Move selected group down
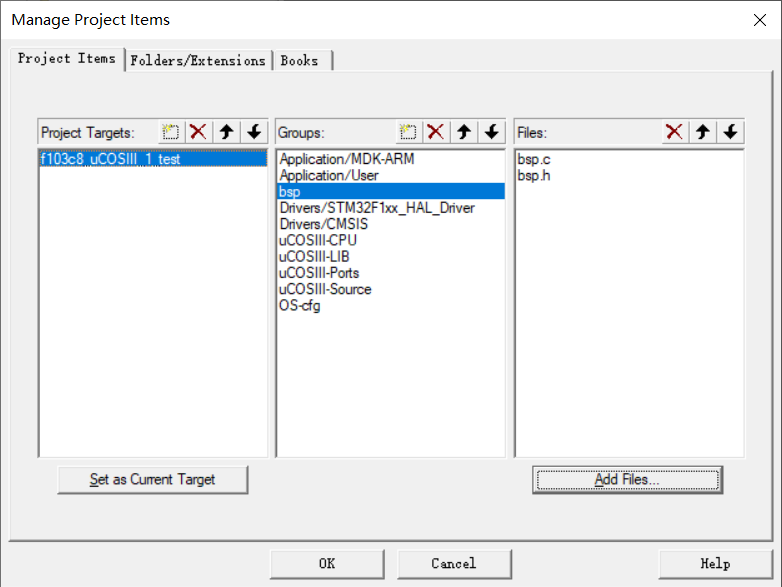Screen dimensions: 782x587 pyautogui.click(x=492, y=132)
